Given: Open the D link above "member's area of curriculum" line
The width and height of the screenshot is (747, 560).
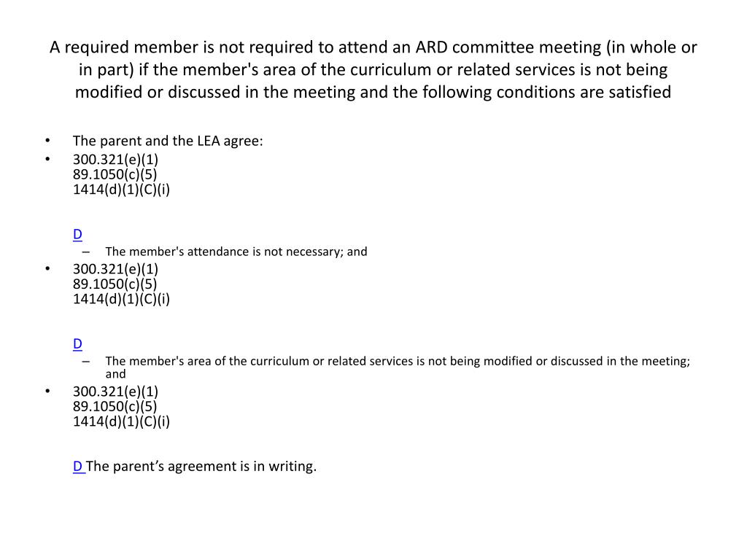Looking at the screenshot, I should coord(77,344).
